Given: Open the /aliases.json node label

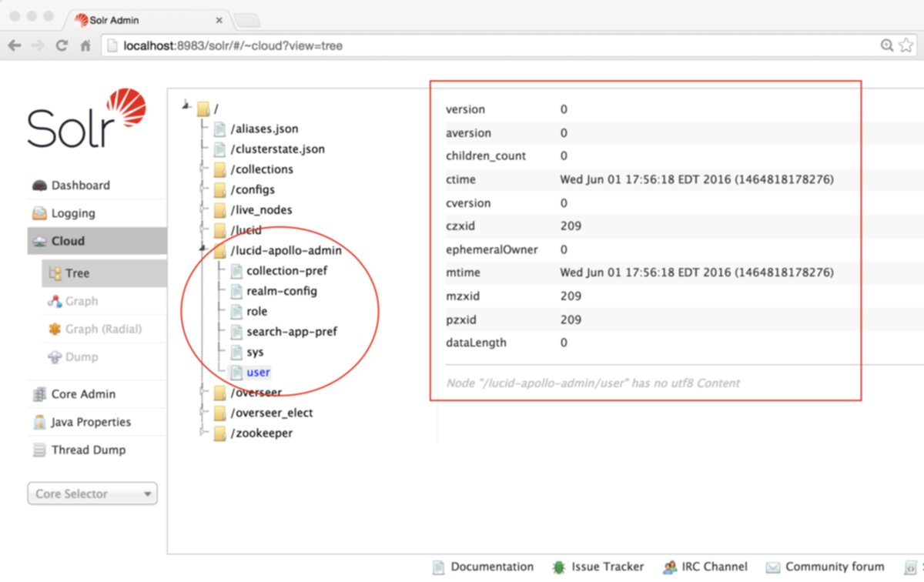Looking at the screenshot, I should pos(264,129).
